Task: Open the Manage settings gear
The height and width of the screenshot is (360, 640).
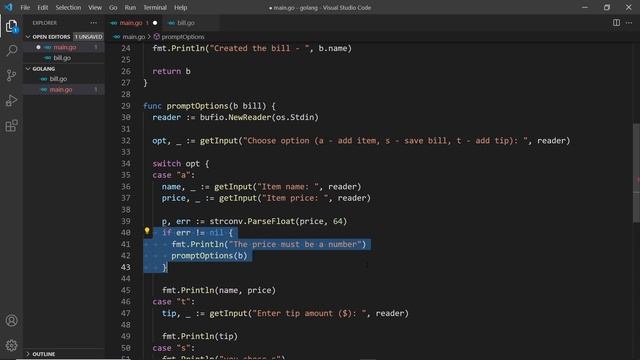Action: point(11,345)
